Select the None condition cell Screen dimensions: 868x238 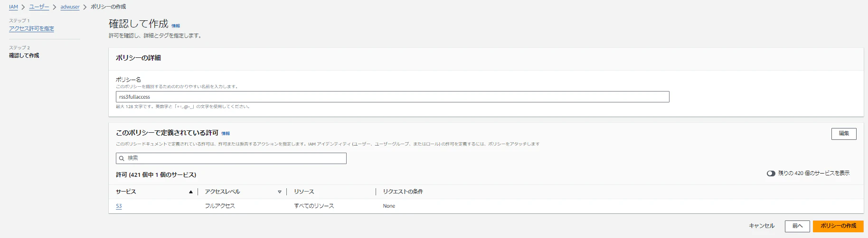tap(389, 206)
